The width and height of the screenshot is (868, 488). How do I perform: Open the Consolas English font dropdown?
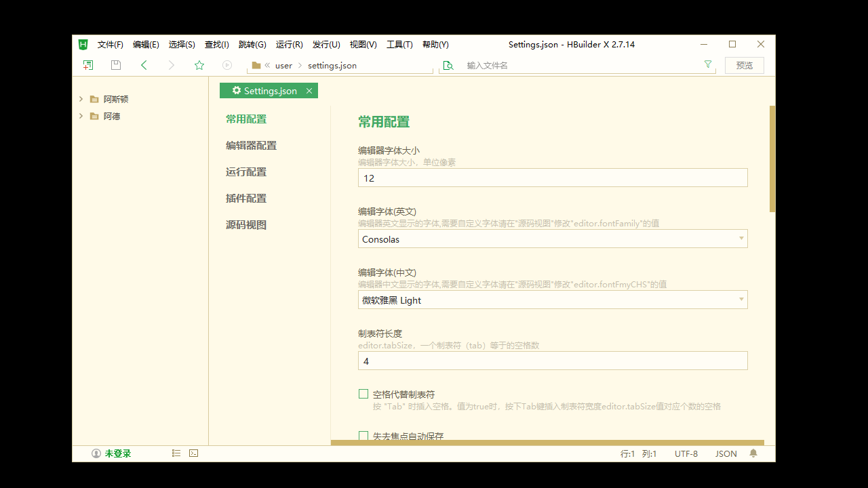[x=741, y=239]
